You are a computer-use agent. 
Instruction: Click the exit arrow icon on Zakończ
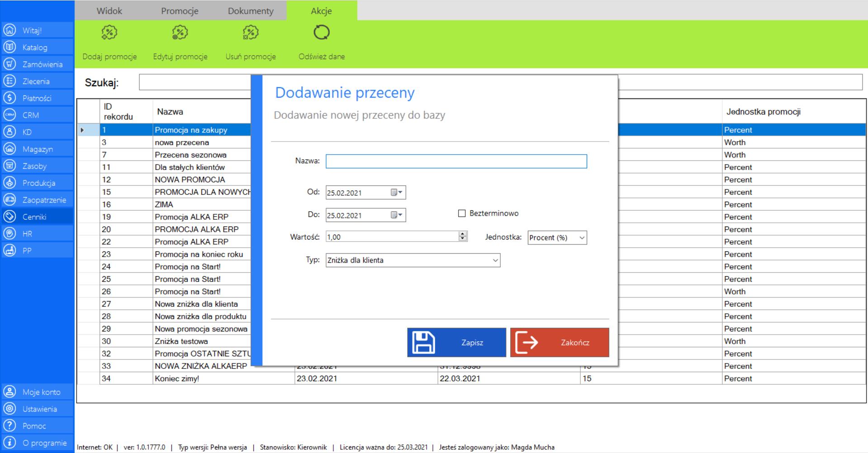pyautogui.click(x=527, y=343)
